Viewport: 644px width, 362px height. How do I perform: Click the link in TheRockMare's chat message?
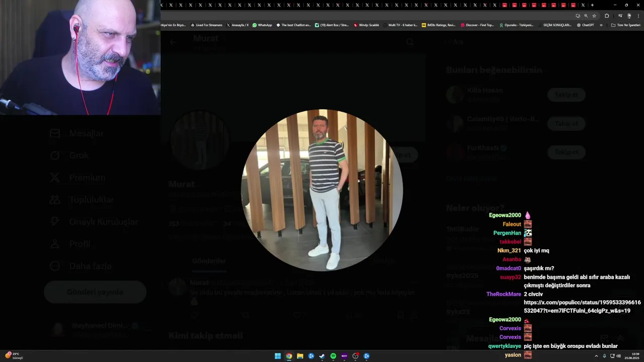click(x=582, y=307)
